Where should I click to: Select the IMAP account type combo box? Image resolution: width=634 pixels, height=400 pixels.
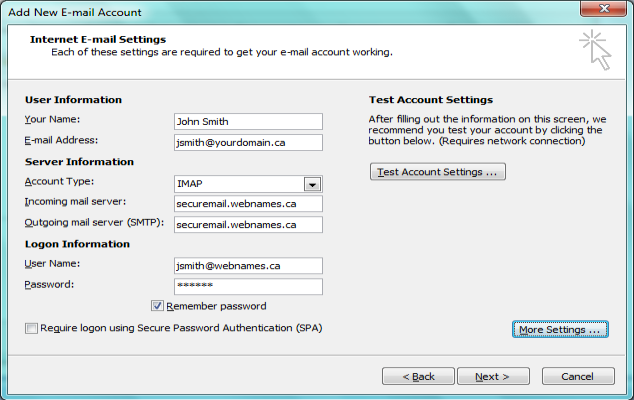tap(248, 184)
